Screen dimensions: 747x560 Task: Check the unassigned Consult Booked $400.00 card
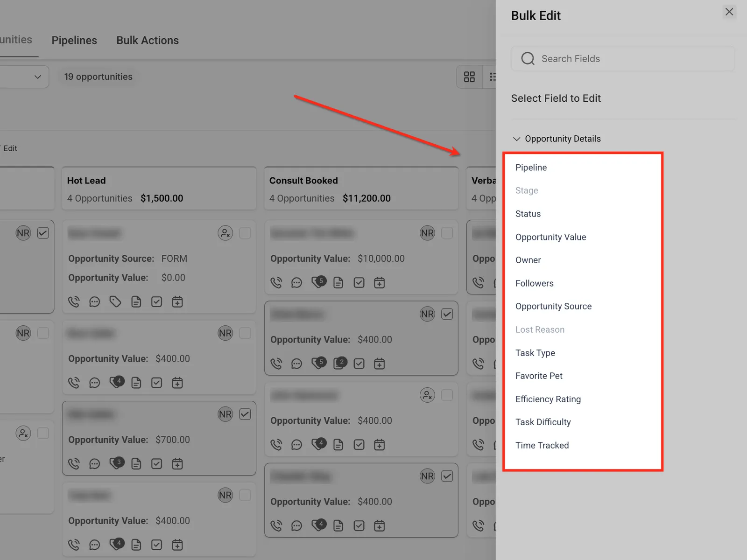pos(447,395)
